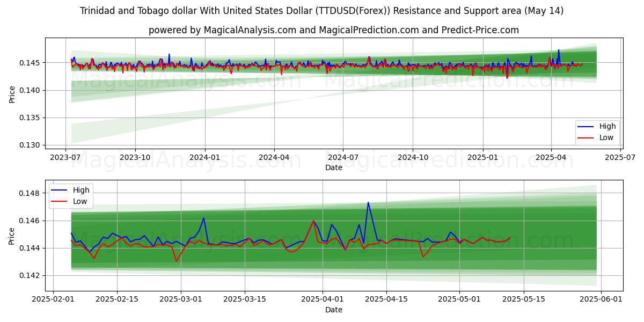Click the 0.142 price tick on bottom chart
The image size is (644, 322).
(31, 275)
